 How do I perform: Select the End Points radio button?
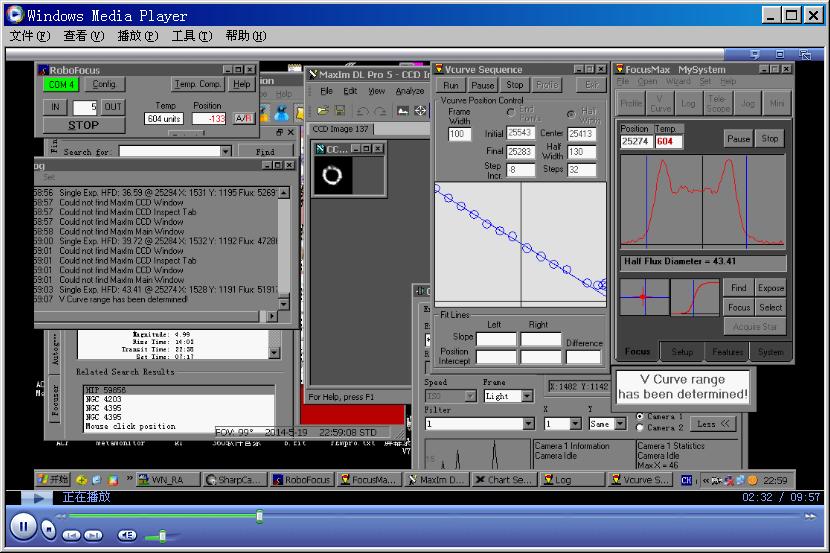510,112
